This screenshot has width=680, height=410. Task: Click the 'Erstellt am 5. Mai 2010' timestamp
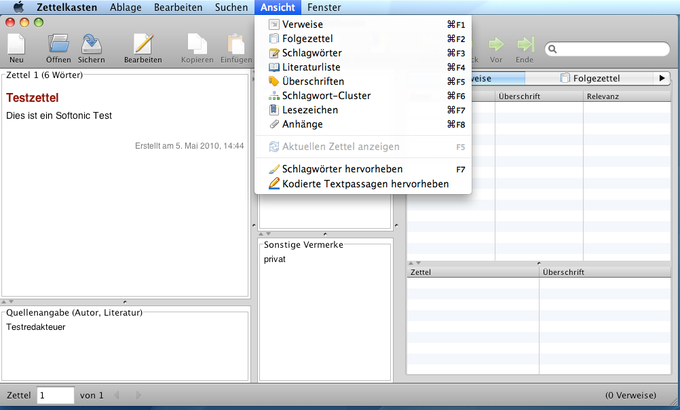[189, 146]
